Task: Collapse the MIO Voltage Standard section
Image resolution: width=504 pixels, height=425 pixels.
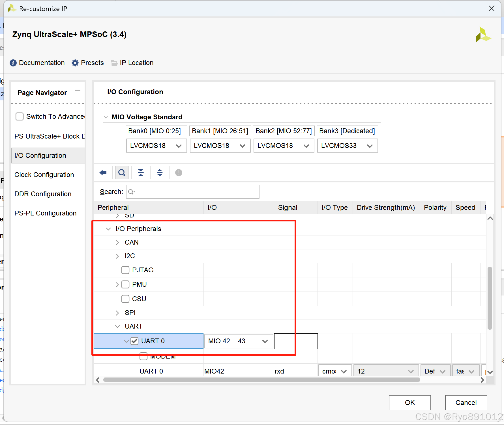Action: pyautogui.click(x=106, y=117)
